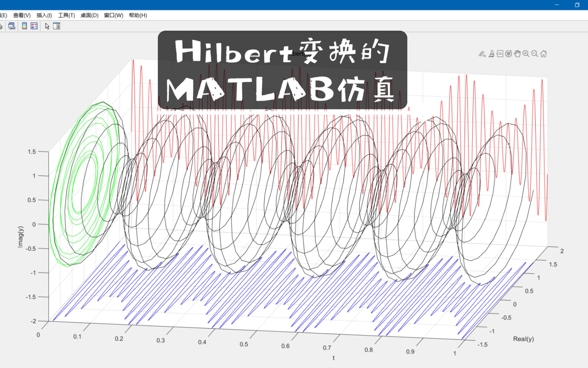This screenshot has height=368, width=588.
Task: Click the Link/Unlink Plot toolbar icon
Action: 12,26
